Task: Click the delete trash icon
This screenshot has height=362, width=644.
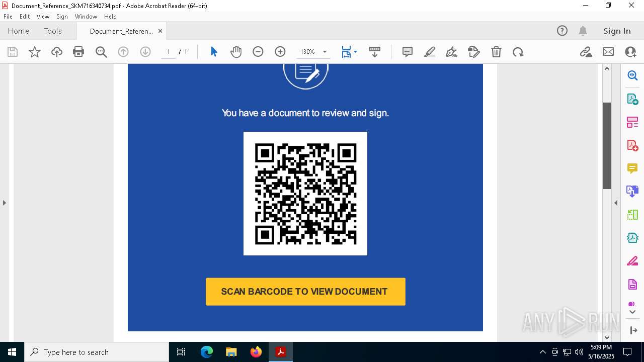Action: coord(496,52)
